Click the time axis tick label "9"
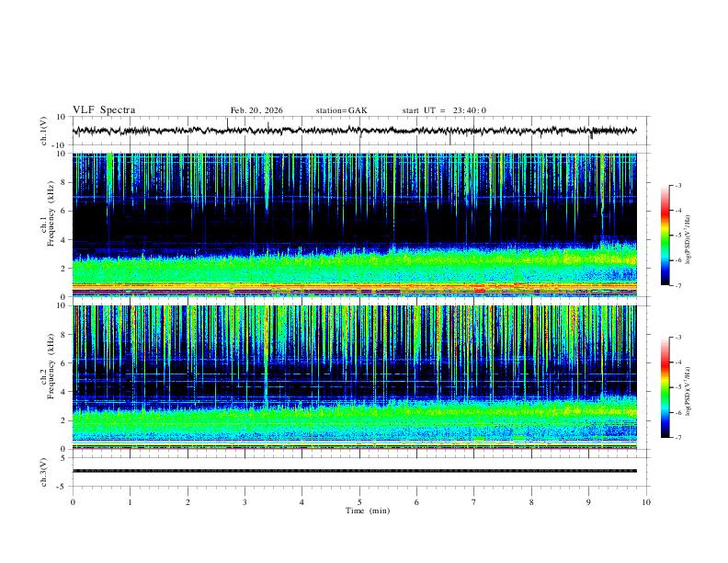This screenshot has height=563, width=728. (x=588, y=502)
